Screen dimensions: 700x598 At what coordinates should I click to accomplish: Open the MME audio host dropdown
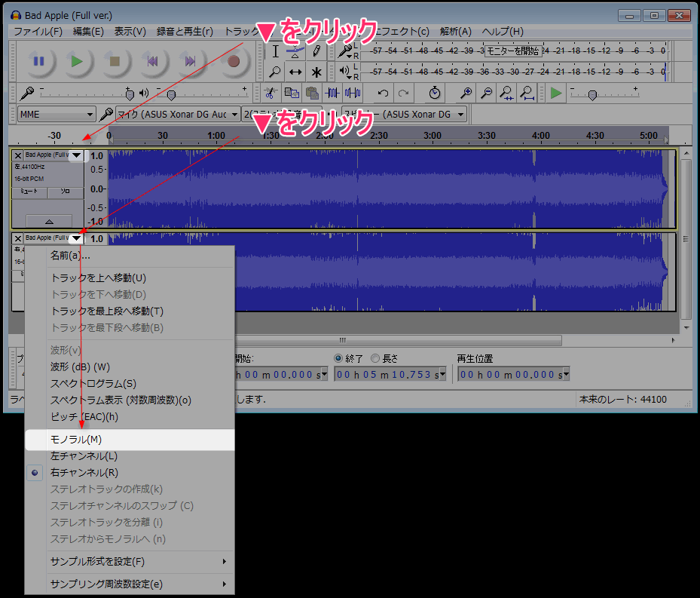(x=57, y=115)
